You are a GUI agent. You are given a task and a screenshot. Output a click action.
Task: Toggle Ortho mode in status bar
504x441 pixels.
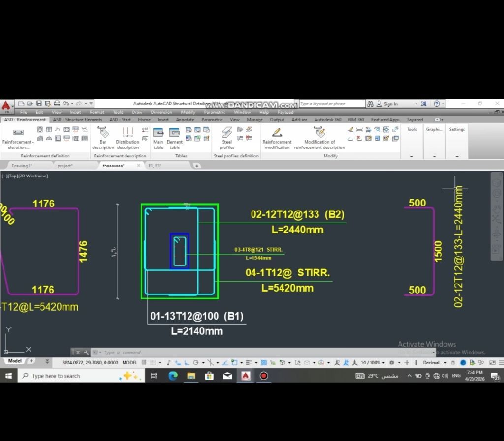[x=187, y=363]
